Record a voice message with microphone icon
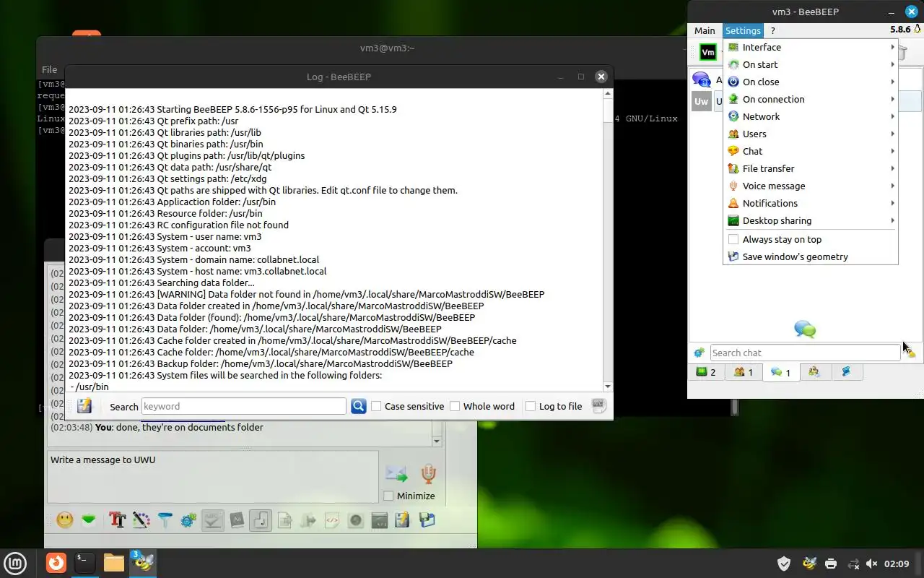 pos(429,474)
